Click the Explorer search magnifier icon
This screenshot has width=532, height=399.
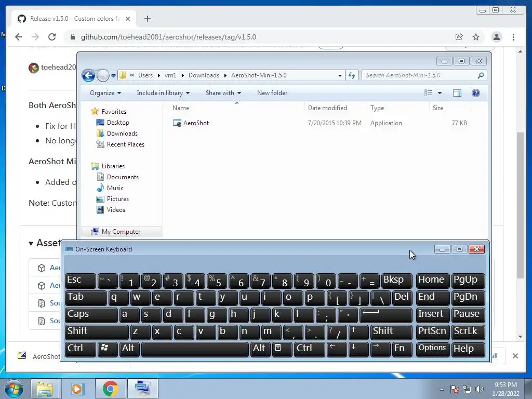click(x=481, y=75)
